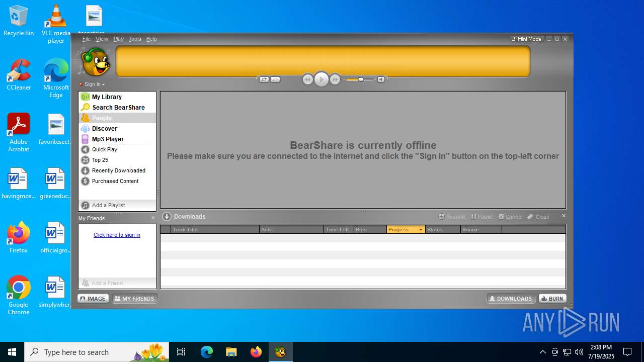Open VLC media player desktop shortcut
The image size is (644, 362).
(56, 24)
